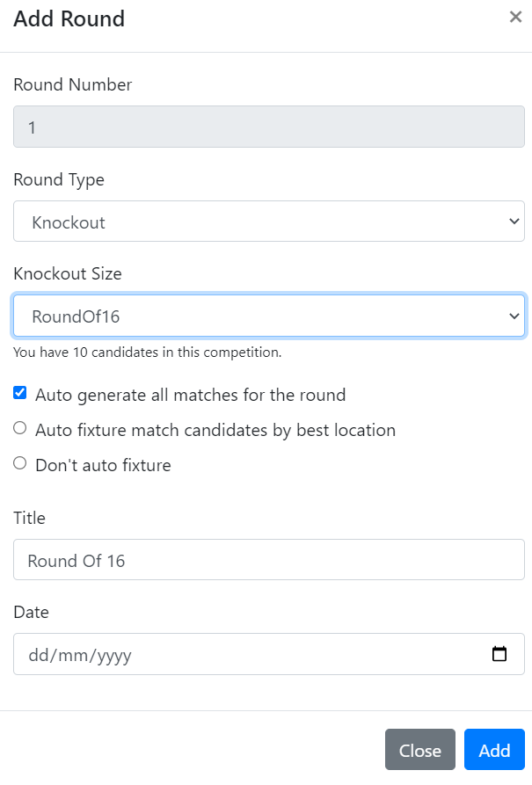Click the Title field label
This screenshot has width=532, height=785.
tap(30, 518)
